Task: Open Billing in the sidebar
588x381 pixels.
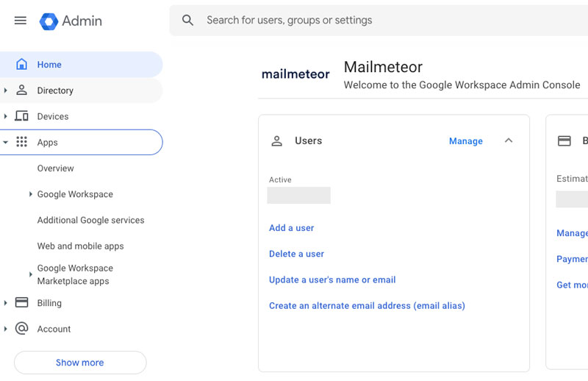Action: coord(49,303)
